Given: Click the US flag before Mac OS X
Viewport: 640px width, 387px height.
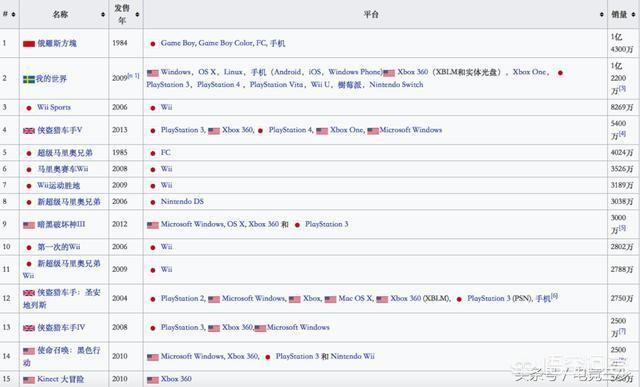Looking at the screenshot, I should 330,299.
